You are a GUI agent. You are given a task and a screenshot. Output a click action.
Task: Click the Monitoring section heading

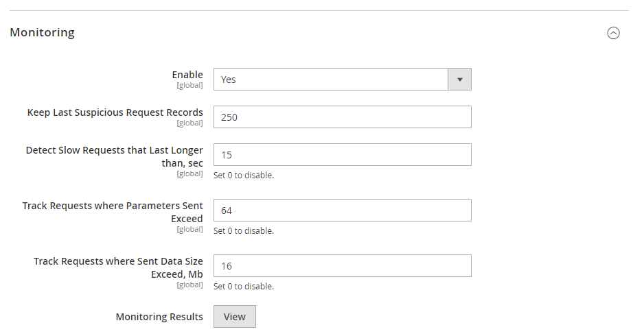pos(43,32)
